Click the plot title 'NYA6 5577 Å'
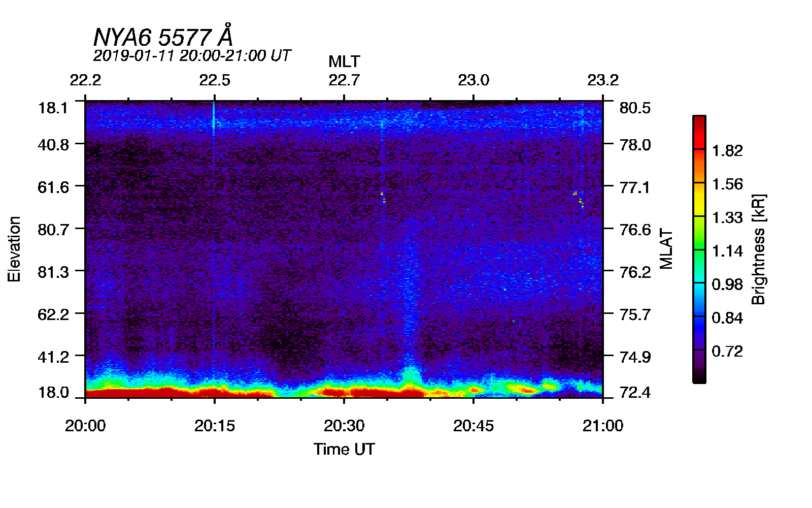 click(163, 36)
